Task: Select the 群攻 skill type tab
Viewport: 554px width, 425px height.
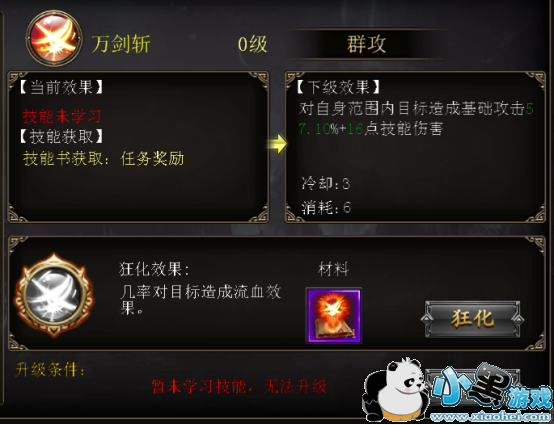Action: point(366,44)
